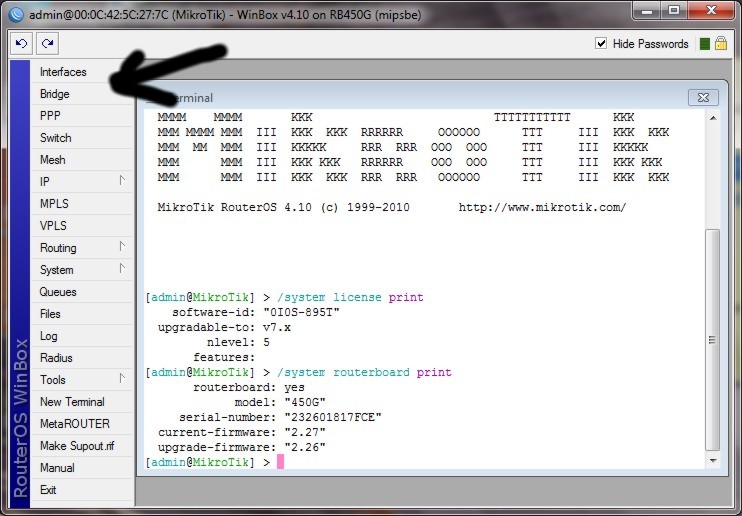
Task: Open the MetaROUTER menu item
Action: (x=82, y=424)
